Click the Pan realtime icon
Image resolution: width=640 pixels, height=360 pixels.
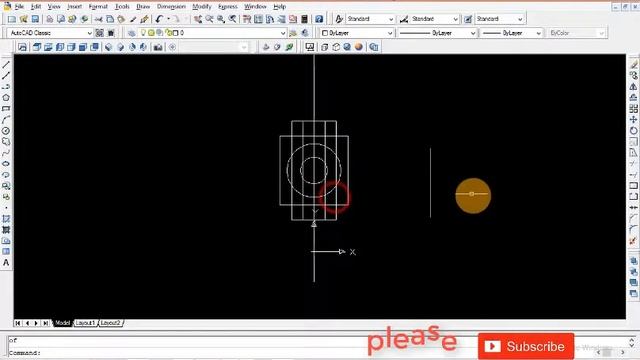point(198,19)
